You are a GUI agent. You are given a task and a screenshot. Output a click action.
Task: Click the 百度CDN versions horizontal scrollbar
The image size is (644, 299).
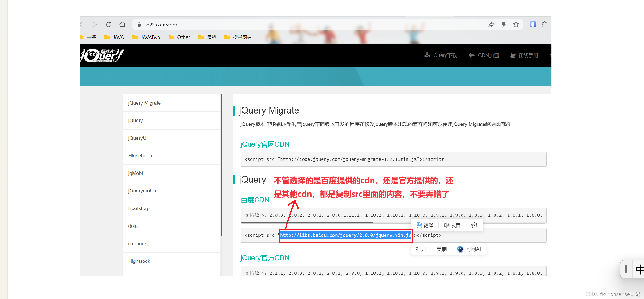pos(307,222)
